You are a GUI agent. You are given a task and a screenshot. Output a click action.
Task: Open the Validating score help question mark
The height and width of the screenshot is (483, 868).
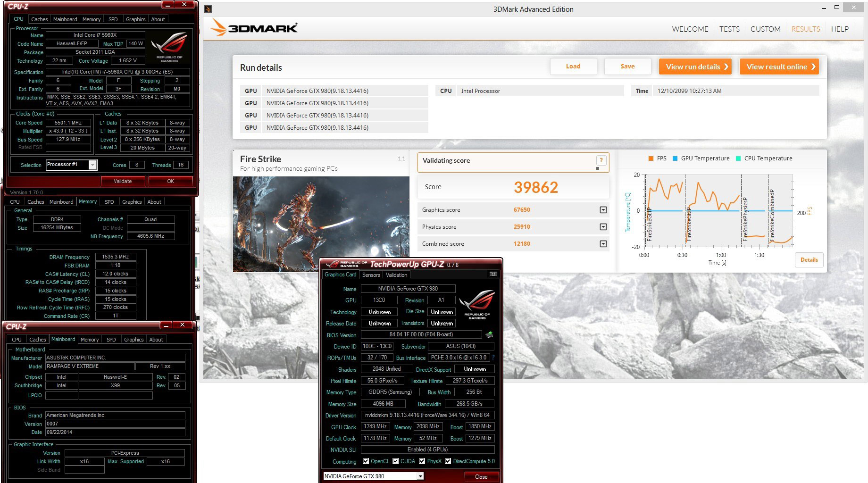tap(601, 160)
